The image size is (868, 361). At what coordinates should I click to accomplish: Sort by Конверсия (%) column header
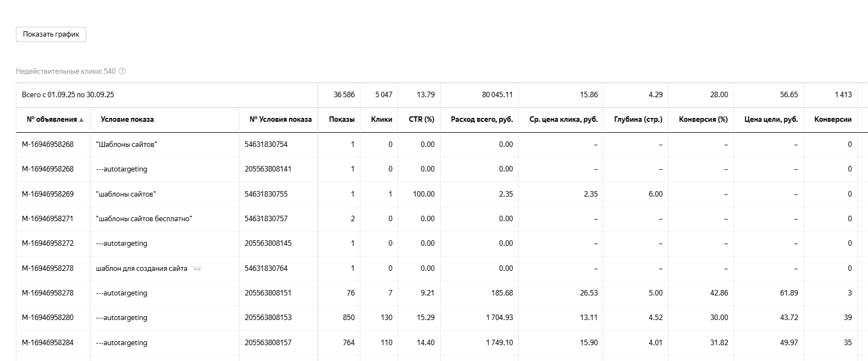click(x=703, y=120)
